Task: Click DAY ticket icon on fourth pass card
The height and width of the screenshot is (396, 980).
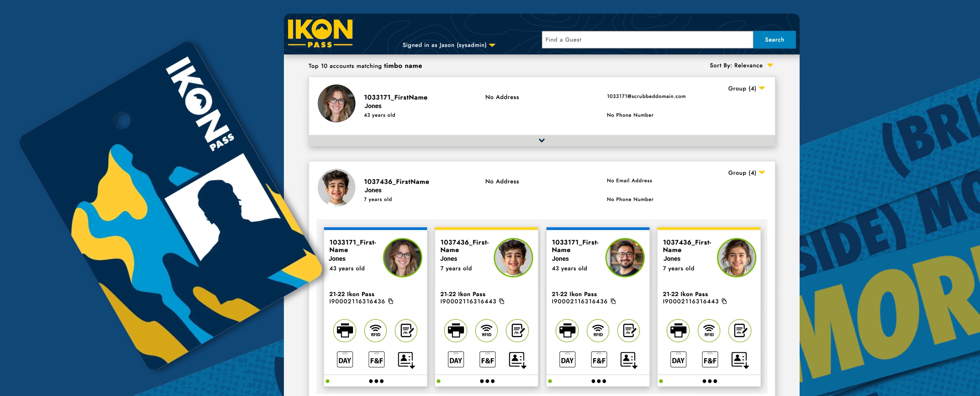Action: (x=678, y=360)
